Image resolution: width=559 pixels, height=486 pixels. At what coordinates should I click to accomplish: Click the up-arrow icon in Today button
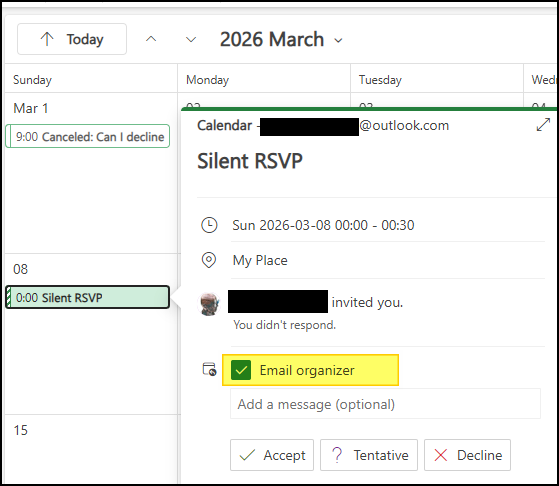pyautogui.click(x=47, y=39)
